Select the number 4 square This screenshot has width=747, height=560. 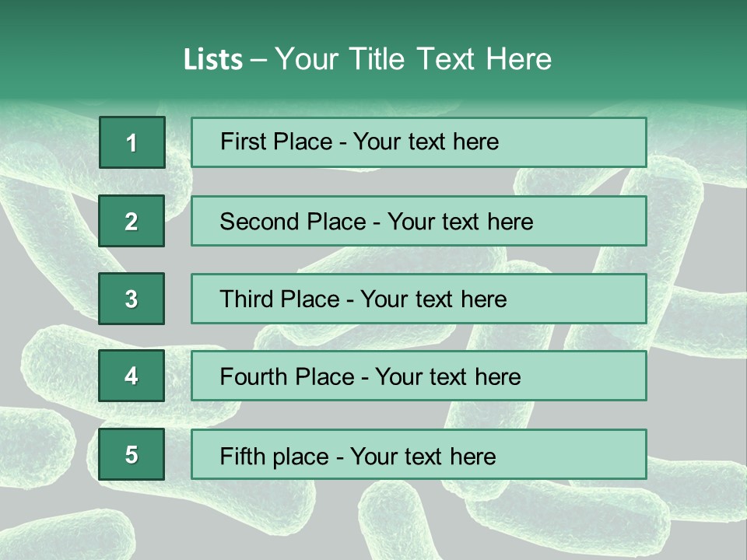click(x=132, y=376)
